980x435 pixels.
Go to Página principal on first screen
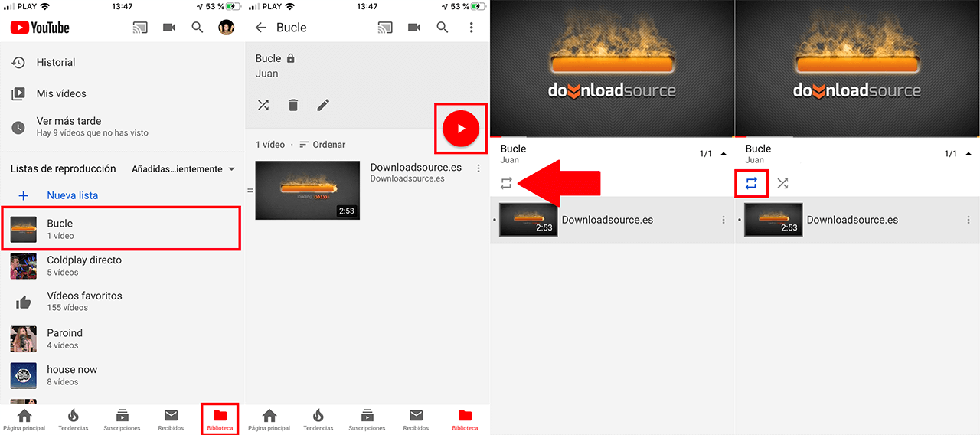coord(24,419)
